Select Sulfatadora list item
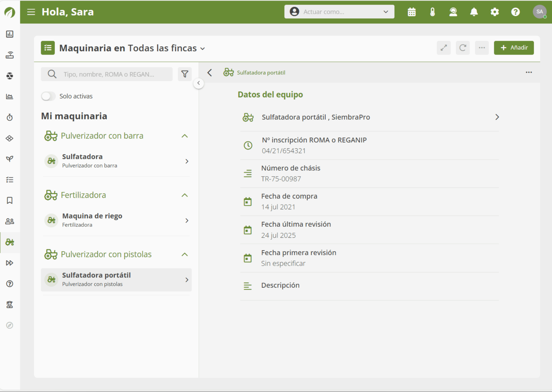Screen dimensions: 552x392 (116, 161)
